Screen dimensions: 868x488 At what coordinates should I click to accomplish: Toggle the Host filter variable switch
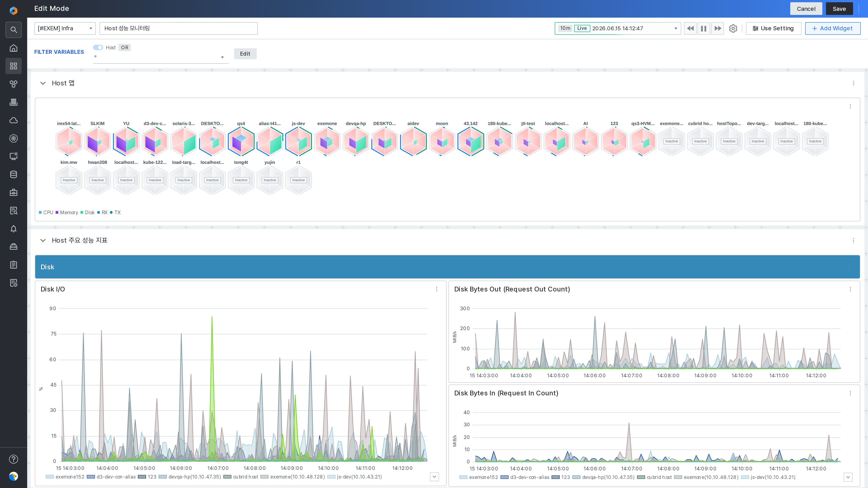[x=98, y=47]
